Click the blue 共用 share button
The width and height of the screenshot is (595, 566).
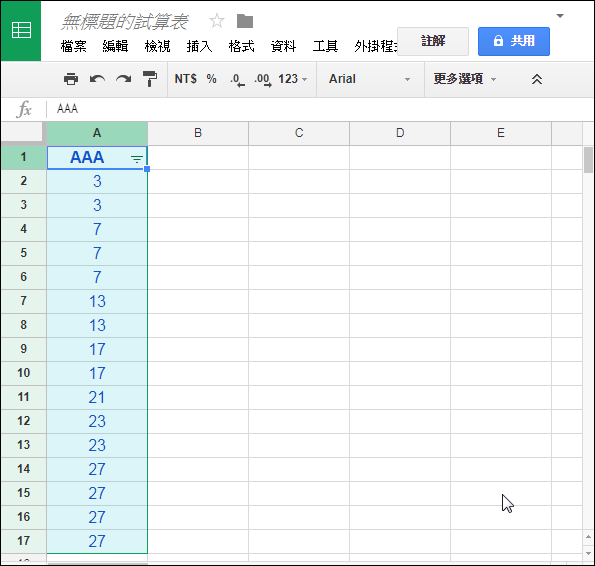514,41
